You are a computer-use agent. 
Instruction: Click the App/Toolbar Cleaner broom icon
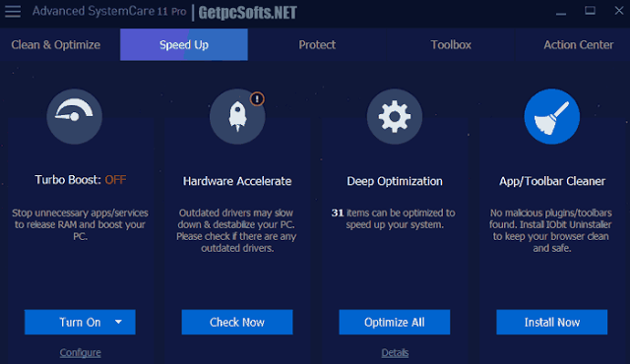tap(552, 116)
